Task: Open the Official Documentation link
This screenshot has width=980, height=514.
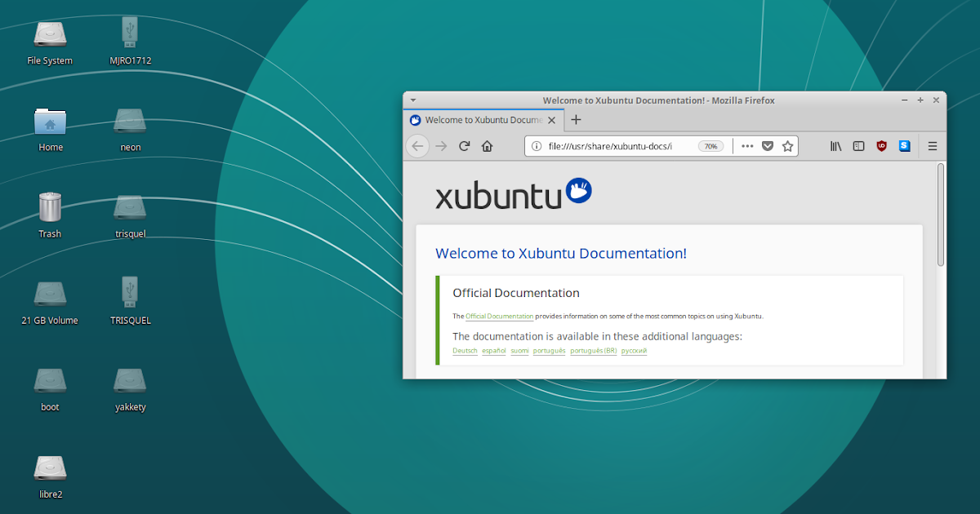Action: coord(499,316)
